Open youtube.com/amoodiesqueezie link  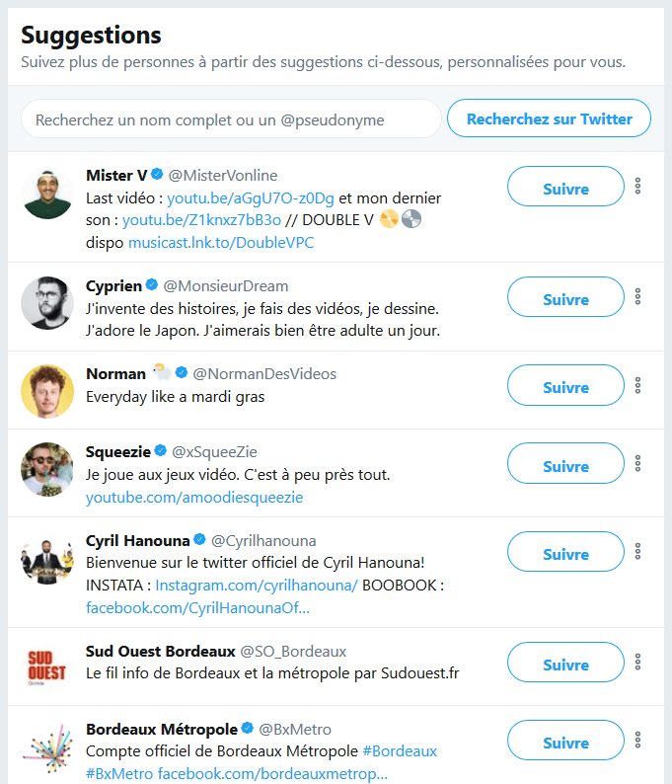194,498
